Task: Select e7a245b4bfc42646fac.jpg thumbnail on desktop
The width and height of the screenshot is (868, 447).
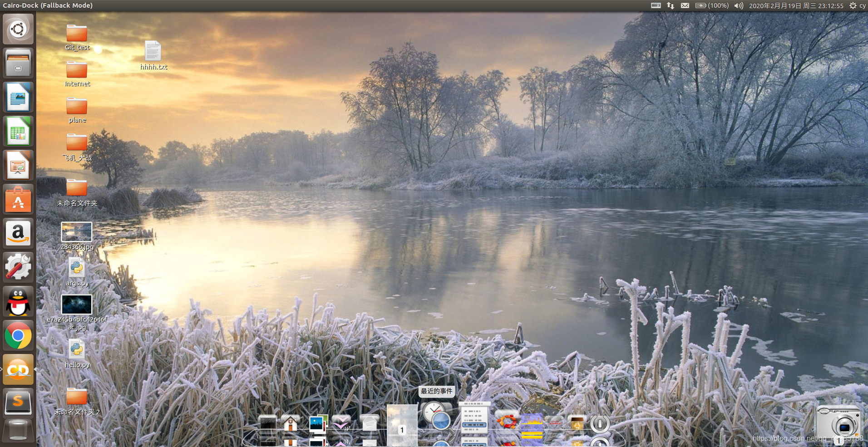Action: pos(77,312)
